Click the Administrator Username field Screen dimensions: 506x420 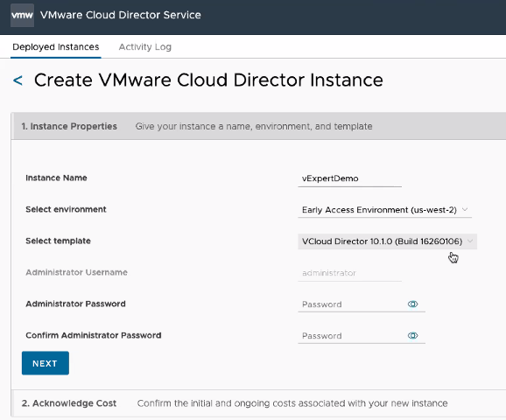[349, 273]
